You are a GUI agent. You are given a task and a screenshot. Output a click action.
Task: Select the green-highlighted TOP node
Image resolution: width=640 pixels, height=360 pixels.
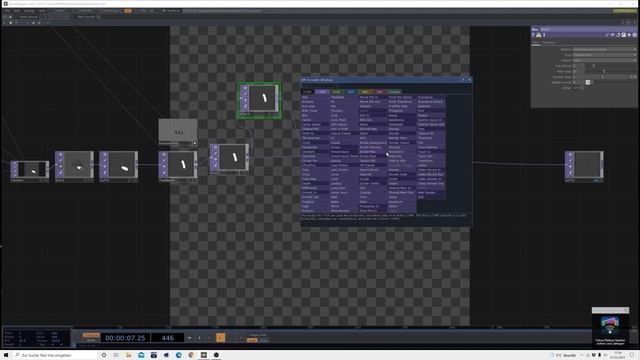coord(260,100)
